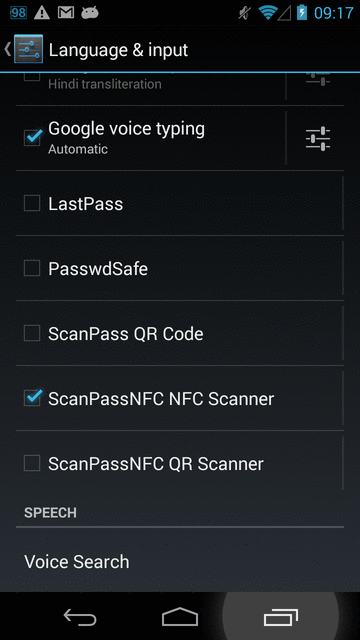Uncheck the Google voice typing checkbox
Screen dimensions: 360x640
[x=32, y=138]
